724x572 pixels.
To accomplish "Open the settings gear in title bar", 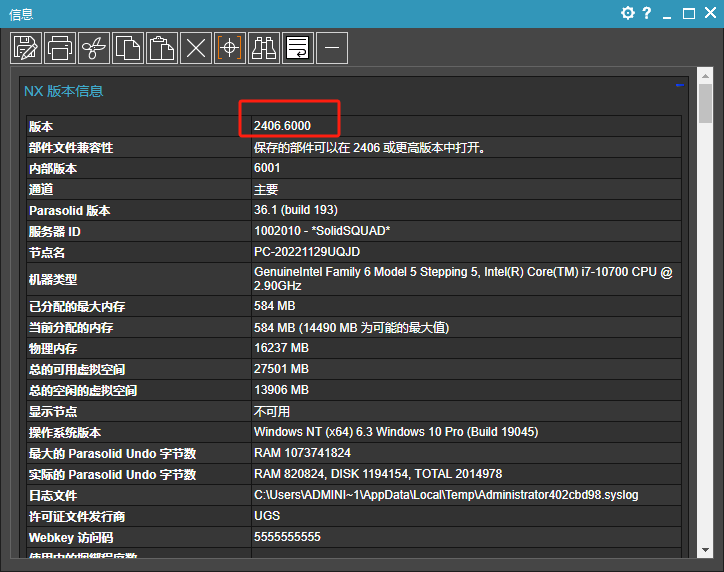I will (628, 13).
